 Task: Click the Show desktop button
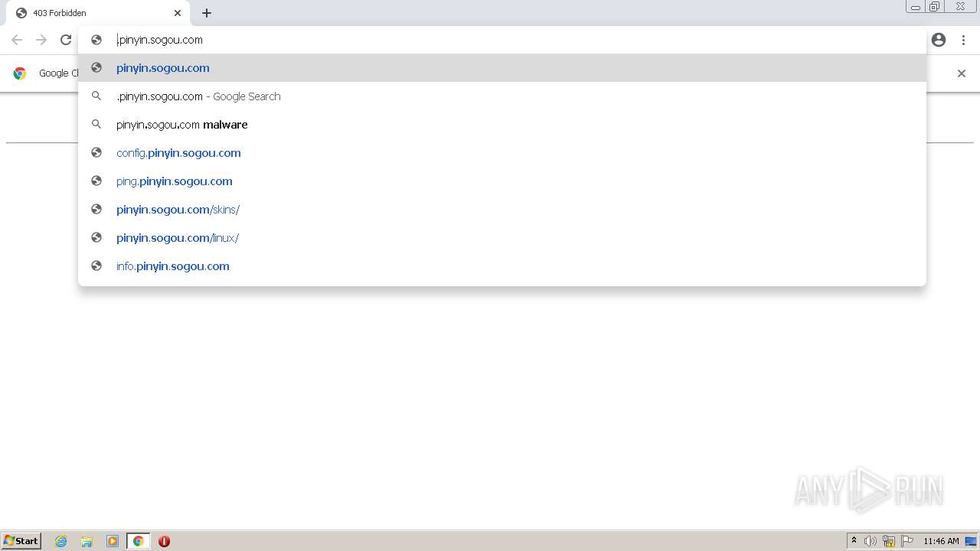click(x=971, y=541)
